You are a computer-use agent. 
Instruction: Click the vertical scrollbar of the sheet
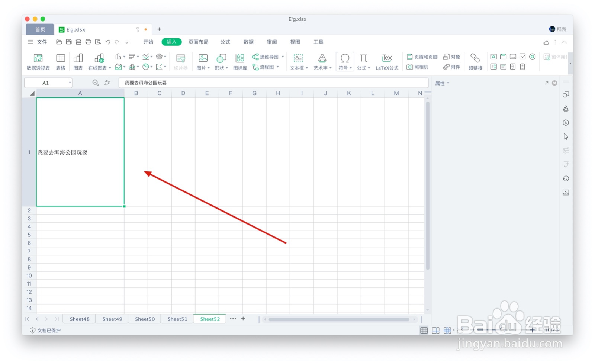428,186
